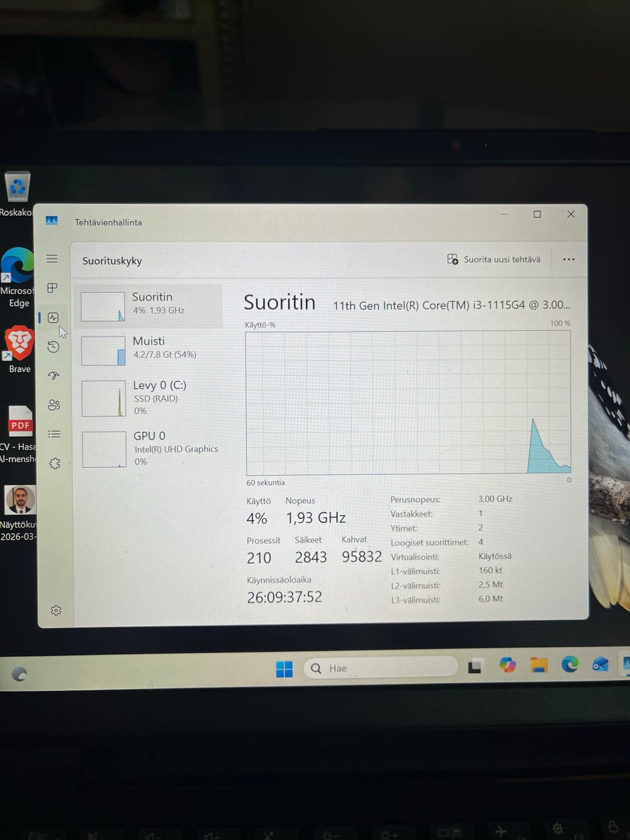The image size is (630, 840).
Task: Select the GPU 0 item
Action: (x=150, y=448)
